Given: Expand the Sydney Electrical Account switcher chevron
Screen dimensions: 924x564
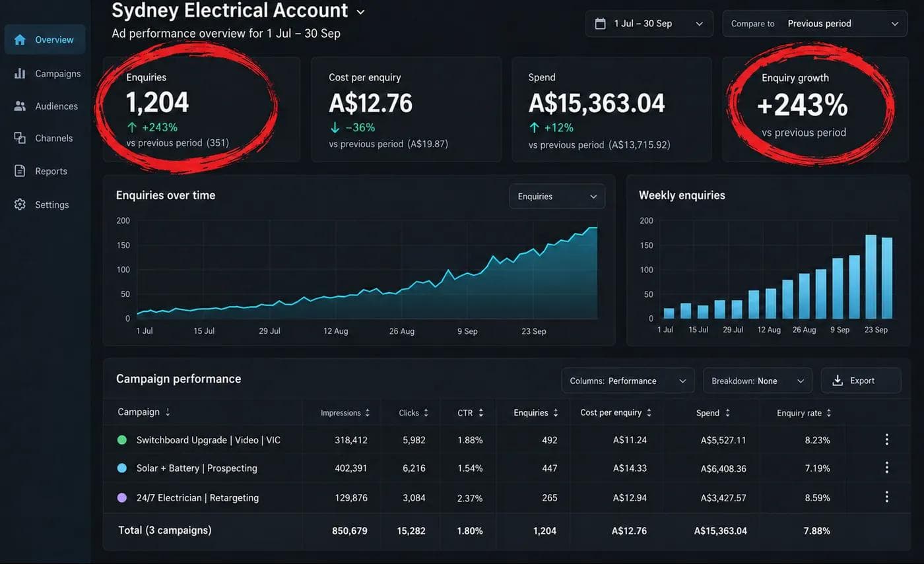Looking at the screenshot, I should pyautogui.click(x=360, y=12).
